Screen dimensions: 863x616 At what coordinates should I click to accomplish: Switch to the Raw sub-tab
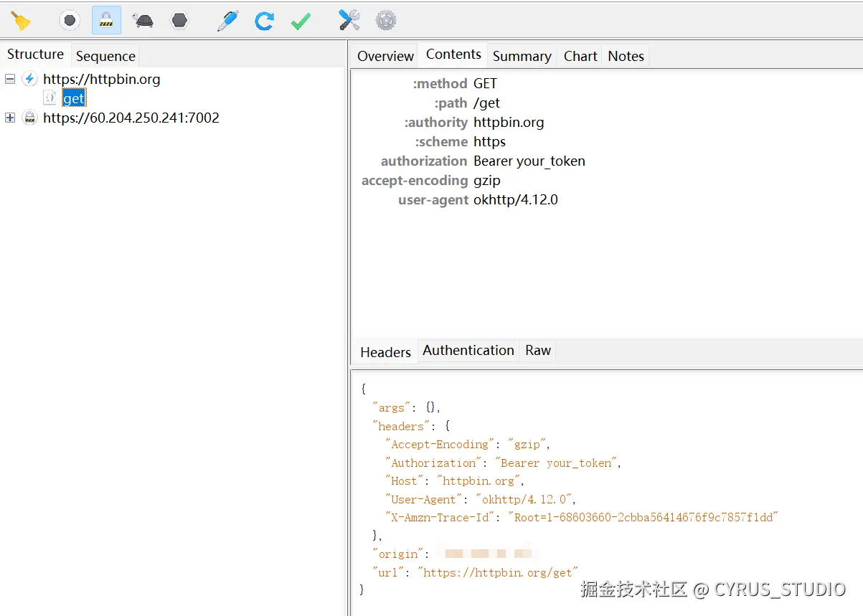tap(538, 350)
